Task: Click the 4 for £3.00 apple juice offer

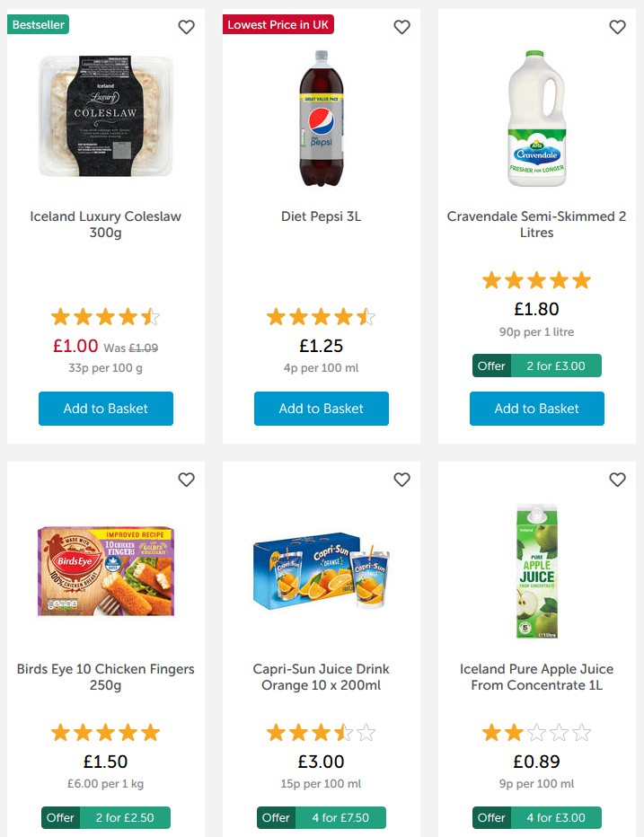Action: point(536,817)
